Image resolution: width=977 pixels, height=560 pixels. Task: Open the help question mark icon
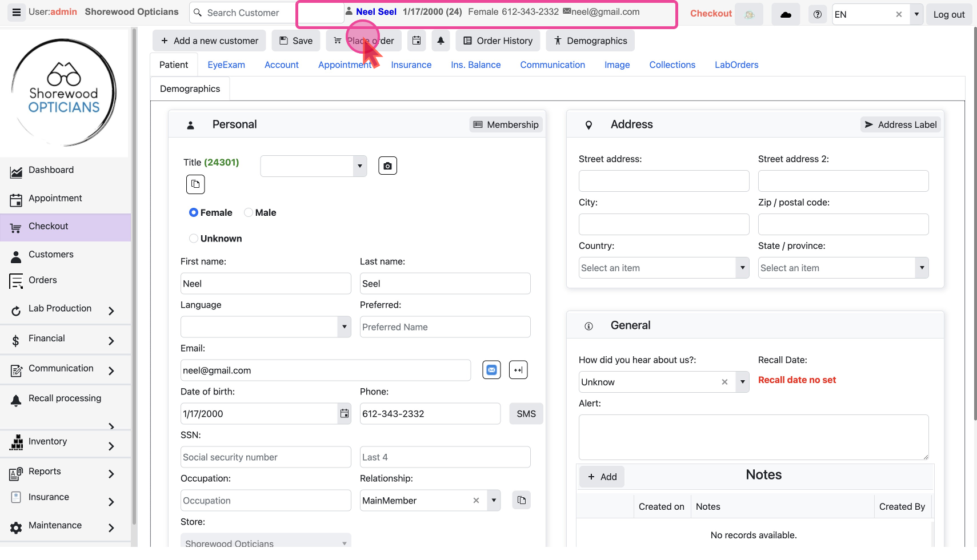click(x=818, y=15)
